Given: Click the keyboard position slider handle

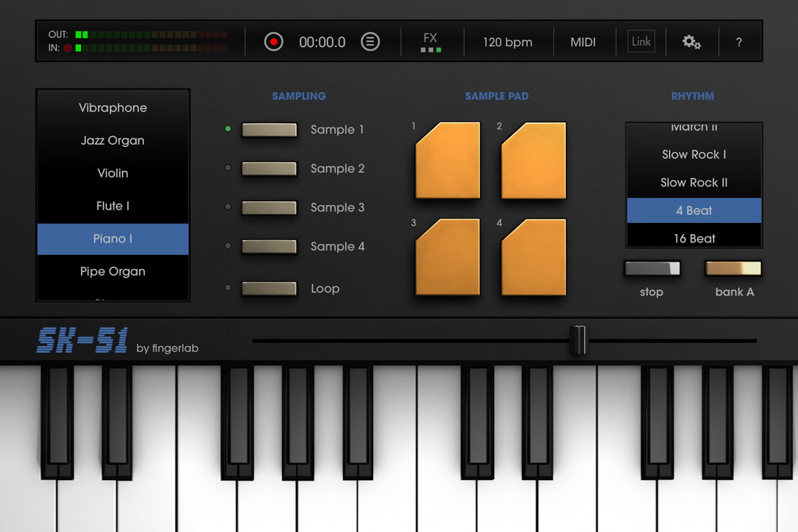Looking at the screenshot, I should pyautogui.click(x=579, y=340).
